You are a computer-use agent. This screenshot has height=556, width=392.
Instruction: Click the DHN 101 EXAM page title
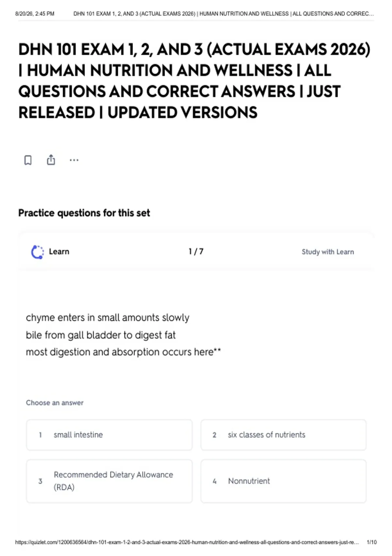point(194,81)
